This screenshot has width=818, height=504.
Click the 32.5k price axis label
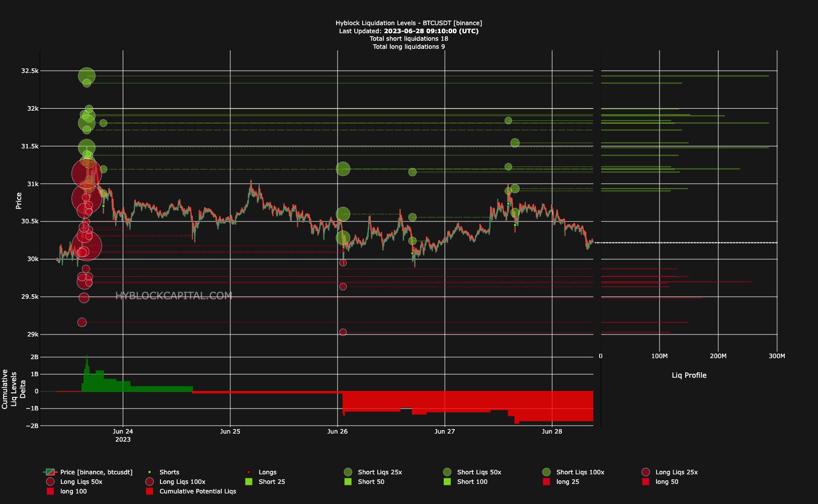(30, 71)
